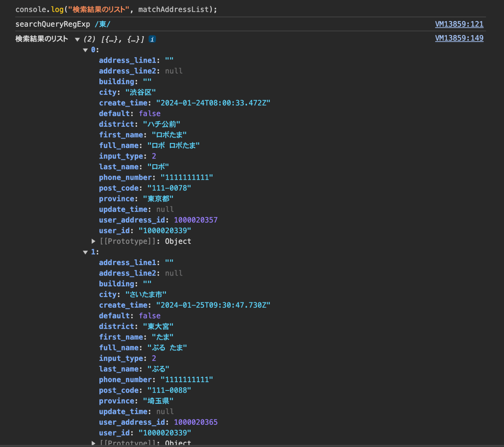Image resolution: width=504 pixels, height=447 pixels.
Task: Click create_time "2024-01-25T09:30:47.730Z"
Action: coord(213,305)
